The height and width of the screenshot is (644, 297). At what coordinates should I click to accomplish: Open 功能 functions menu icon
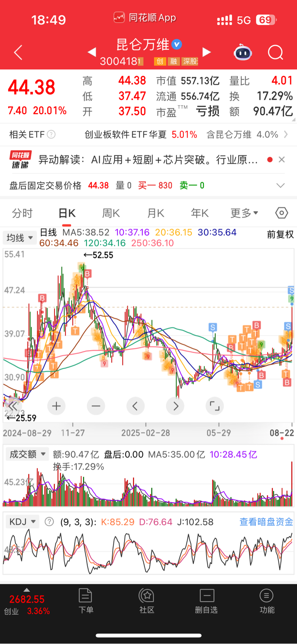point(267,601)
